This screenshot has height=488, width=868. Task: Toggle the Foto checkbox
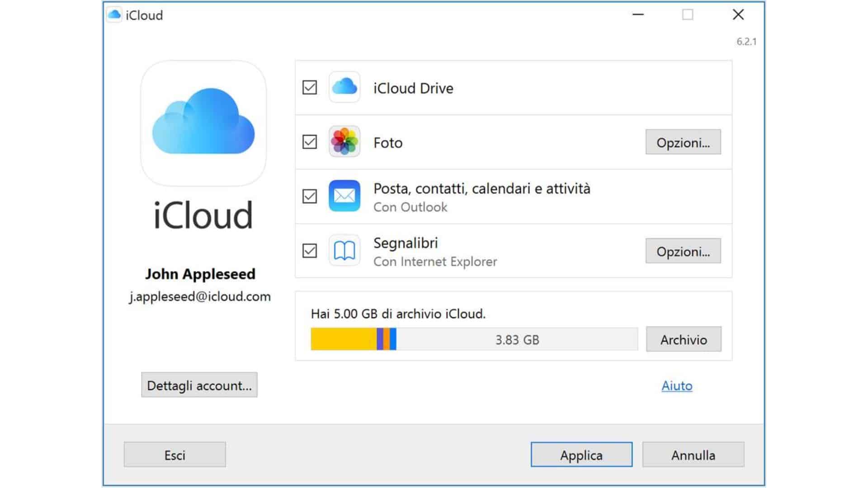pos(310,142)
